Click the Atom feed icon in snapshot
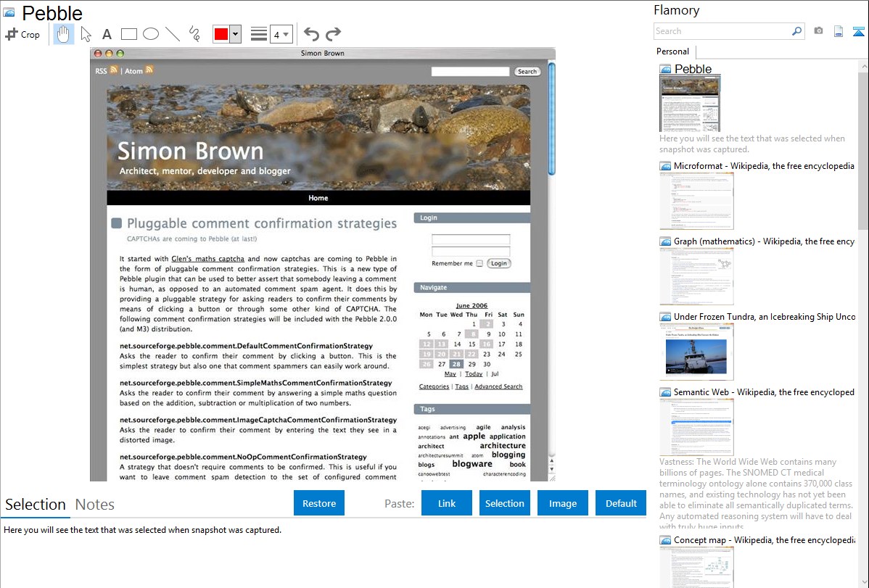 149,70
